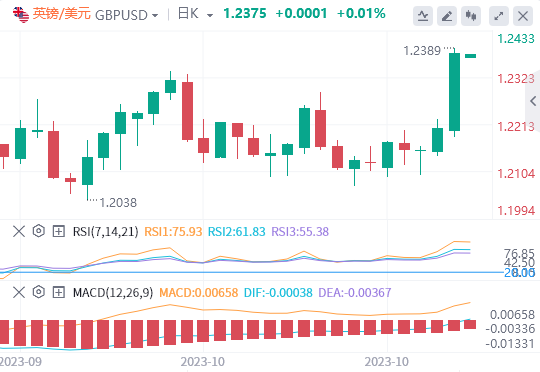Click the 1.2433 price axis label
540x372 pixels.
(516, 39)
